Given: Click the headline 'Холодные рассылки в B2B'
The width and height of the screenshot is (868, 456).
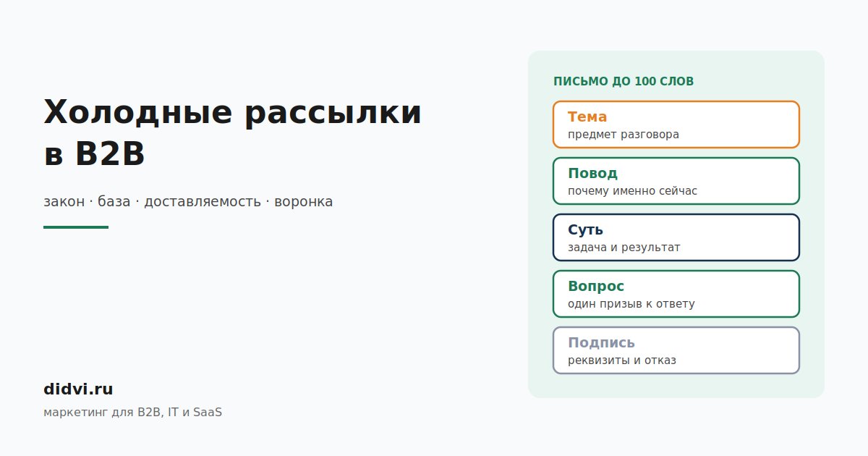Looking at the screenshot, I should 232,133.
